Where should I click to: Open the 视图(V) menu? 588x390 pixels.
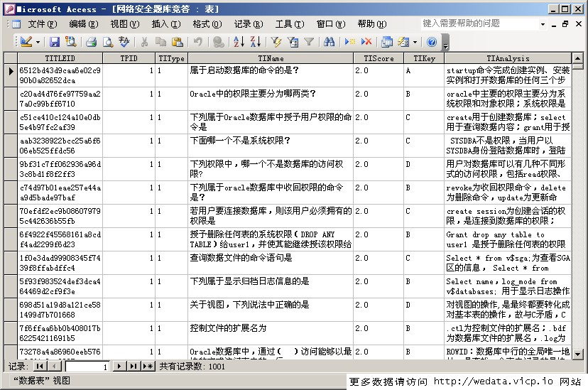(125, 24)
